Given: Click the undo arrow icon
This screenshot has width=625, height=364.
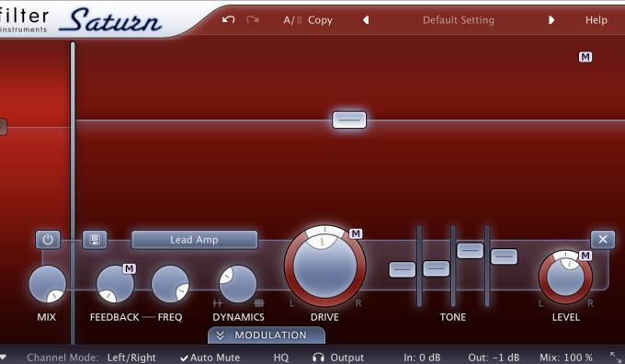Looking at the screenshot, I should point(228,19).
